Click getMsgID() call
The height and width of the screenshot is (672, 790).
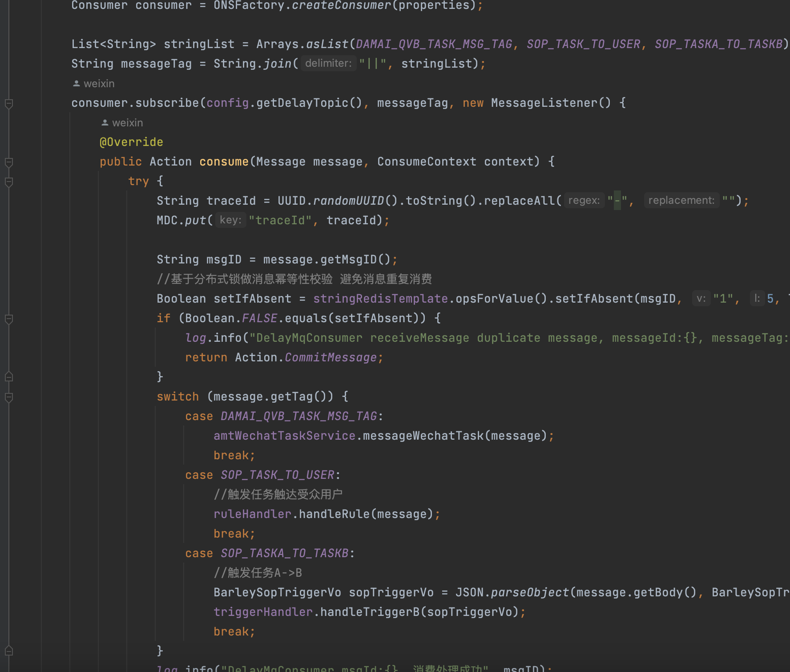click(356, 259)
